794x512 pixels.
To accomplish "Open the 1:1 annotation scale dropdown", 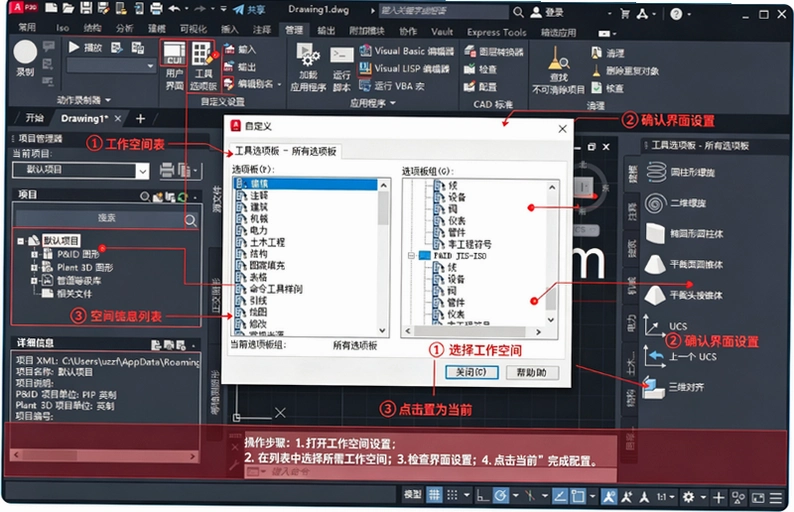I will 666,497.
